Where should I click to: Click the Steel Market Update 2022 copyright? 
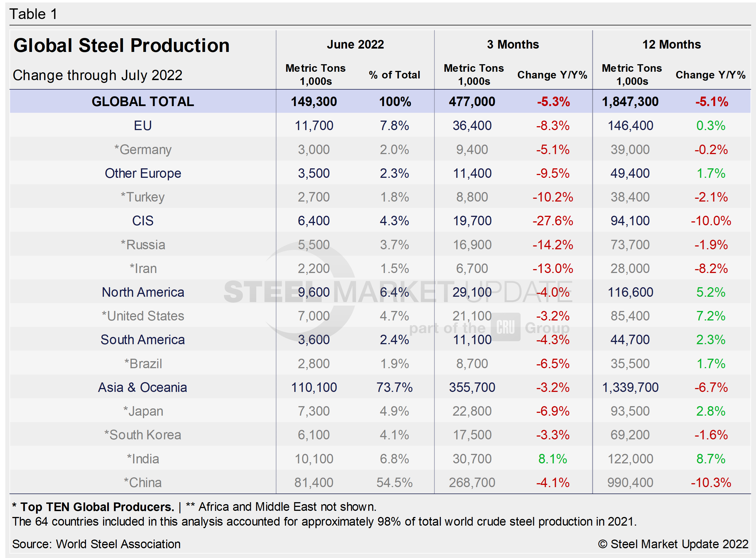[673, 544]
